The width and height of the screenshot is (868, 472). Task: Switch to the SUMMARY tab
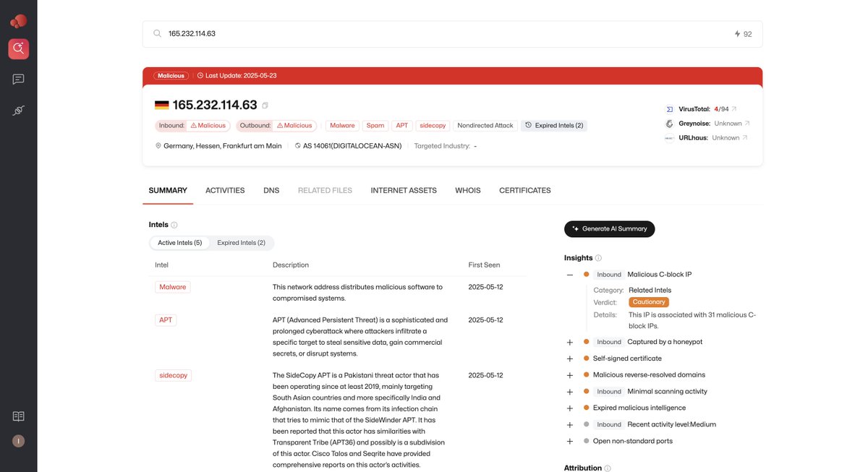coord(168,191)
